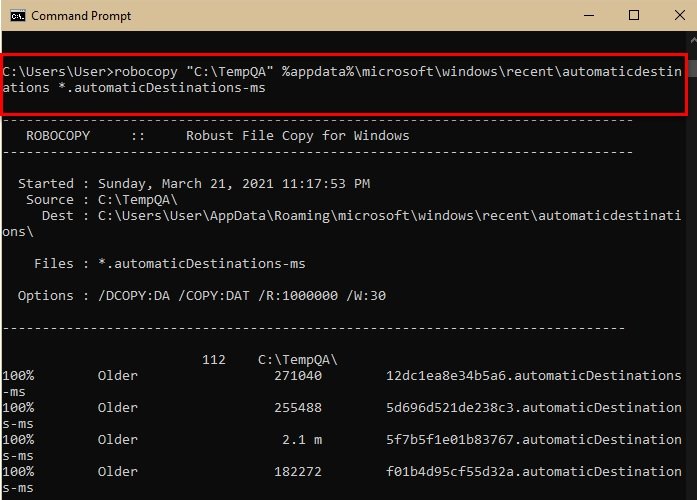Viewport: 697px width, 500px height.
Task: Click the "Robust File Copy for Windows" header
Action: click(x=297, y=135)
